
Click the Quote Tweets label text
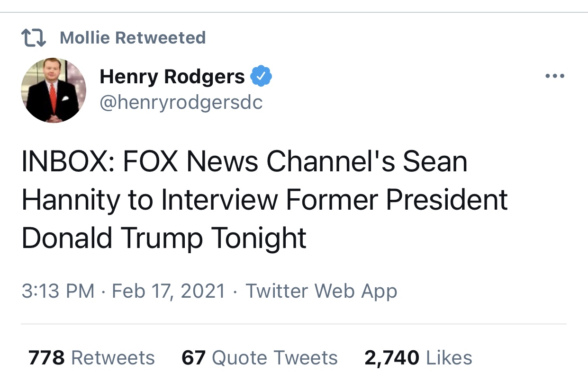tap(275, 358)
